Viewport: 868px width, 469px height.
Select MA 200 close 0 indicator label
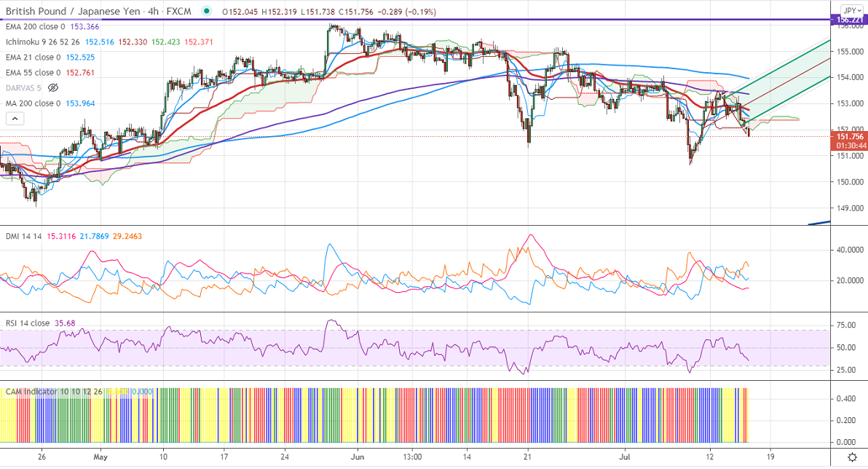tap(33, 103)
